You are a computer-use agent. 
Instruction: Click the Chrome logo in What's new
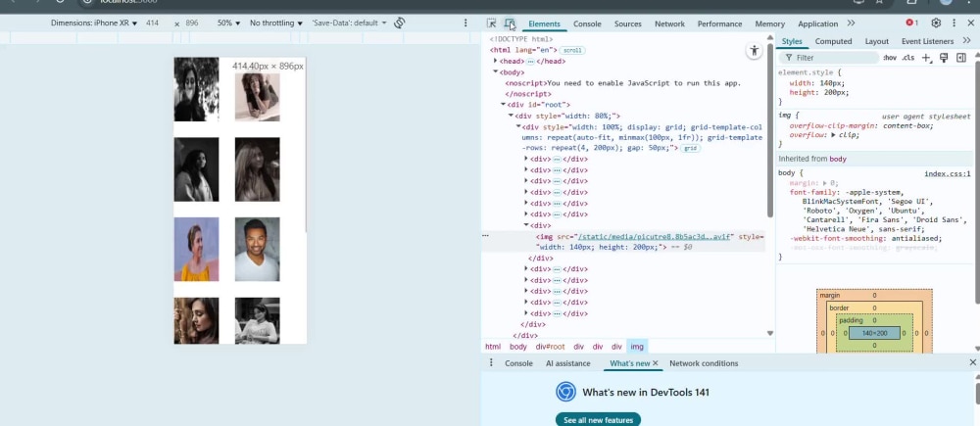point(566,392)
